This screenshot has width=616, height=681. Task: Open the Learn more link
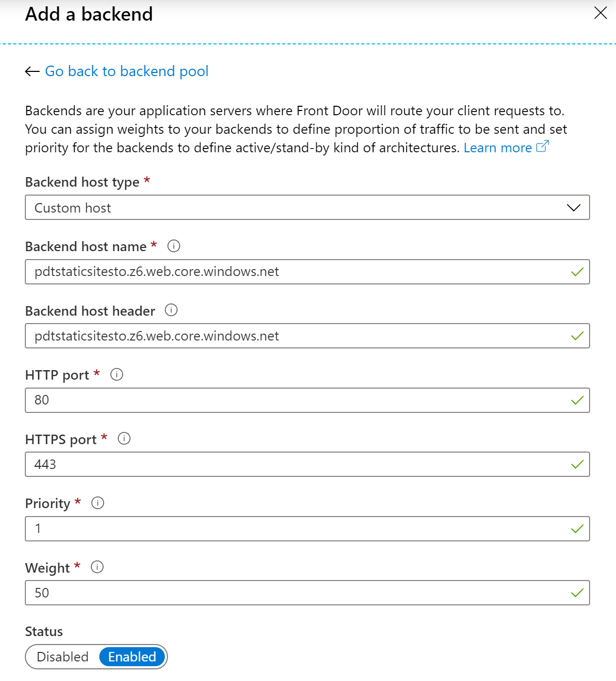[x=498, y=148]
